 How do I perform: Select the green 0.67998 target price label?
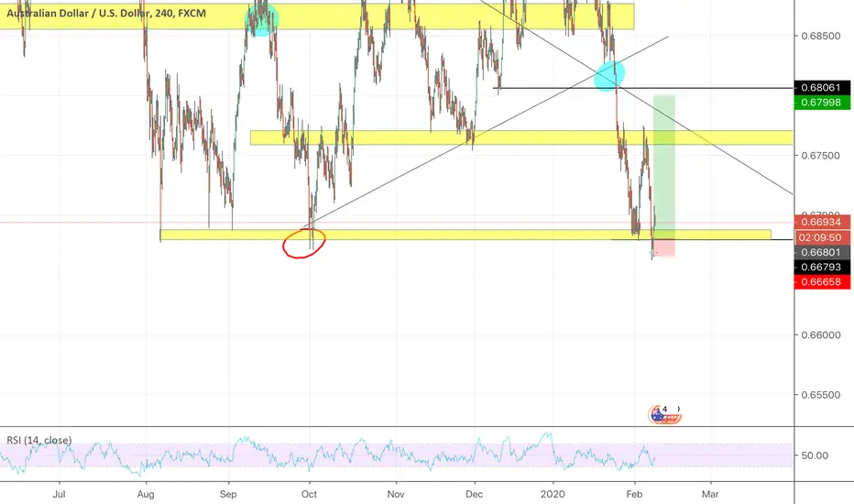coord(822,103)
